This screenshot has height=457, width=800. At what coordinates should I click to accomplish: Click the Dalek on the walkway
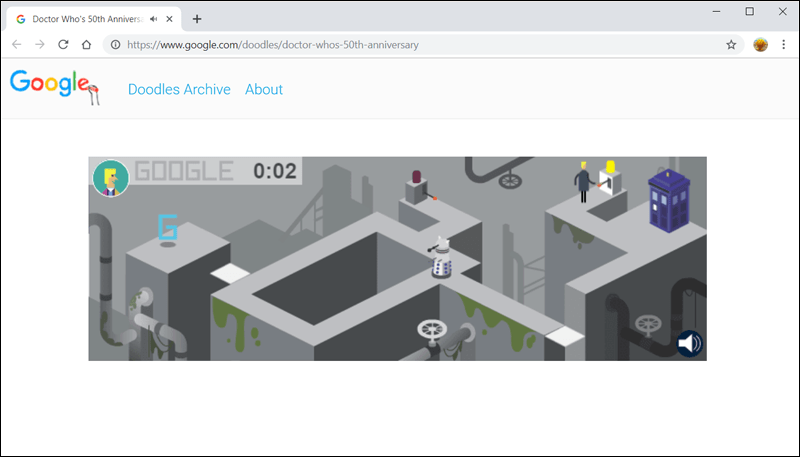point(441,258)
